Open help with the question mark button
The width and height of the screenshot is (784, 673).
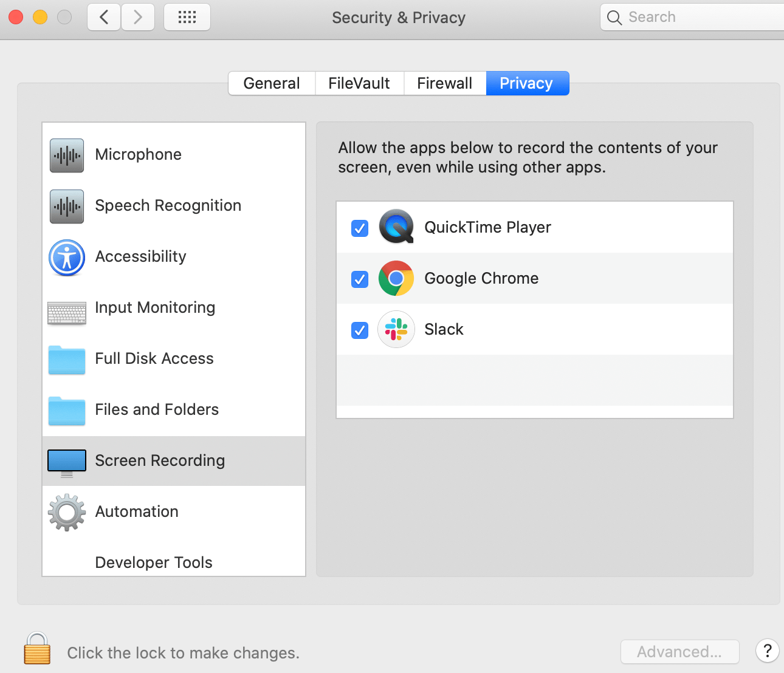coord(768,651)
